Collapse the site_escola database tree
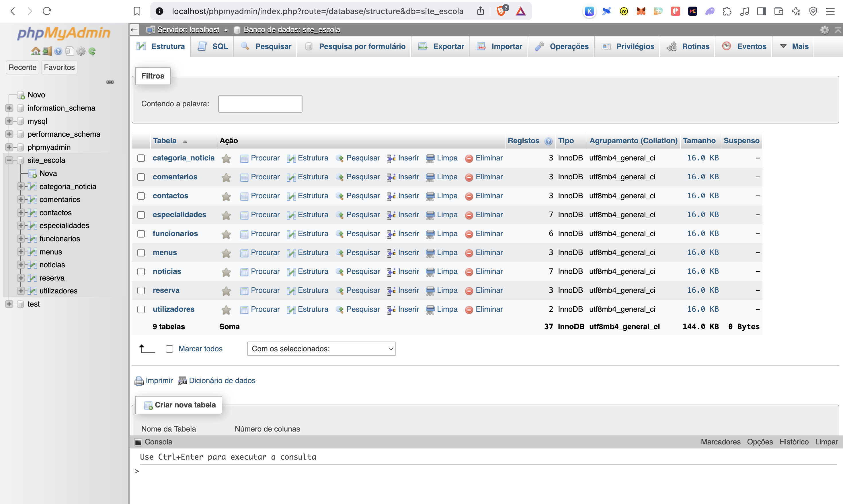This screenshot has height=504, width=843. point(9,160)
